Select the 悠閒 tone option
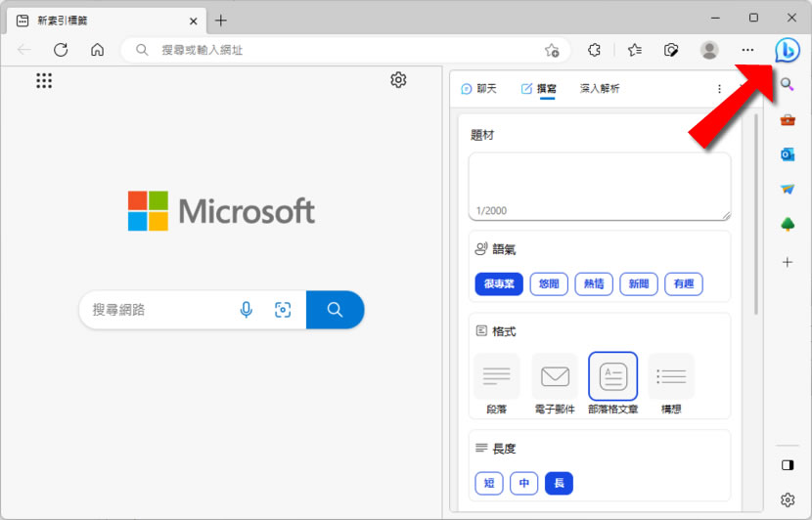Image resolution: width=812 pixels, height=520 pixels. (549, 283)
